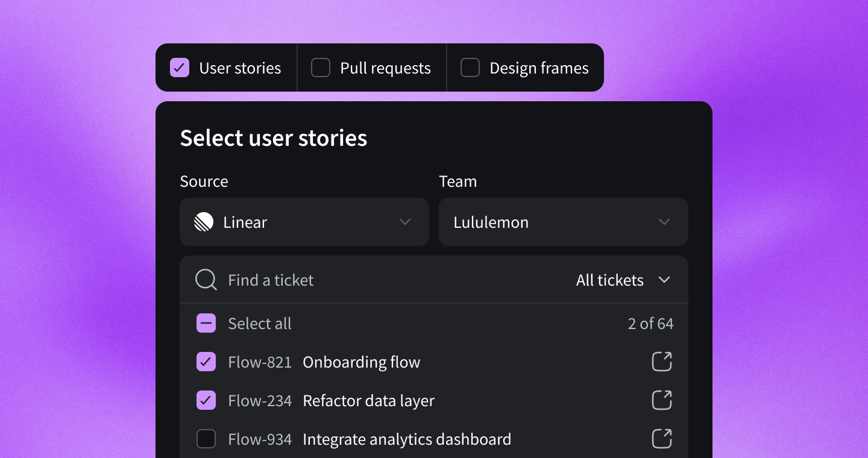Click the Select all label

pyautogui.click(x=260, y=324)
